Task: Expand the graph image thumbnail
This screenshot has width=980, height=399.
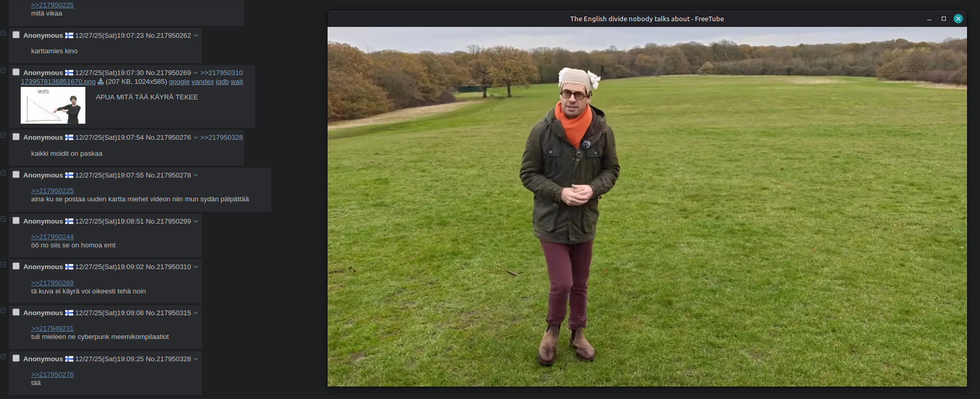Action: pos(53,105)
